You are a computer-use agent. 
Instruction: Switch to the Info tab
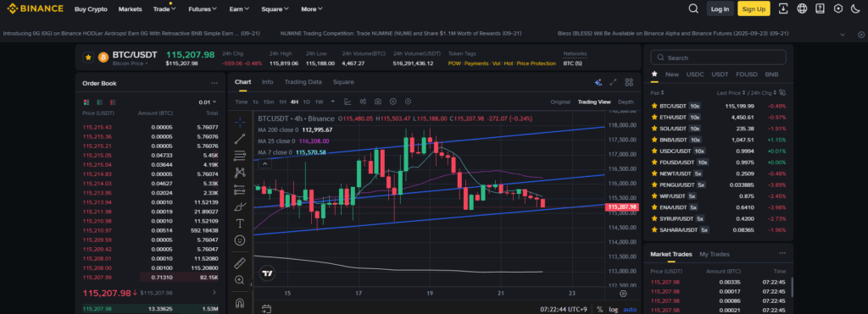coord(267,82)
